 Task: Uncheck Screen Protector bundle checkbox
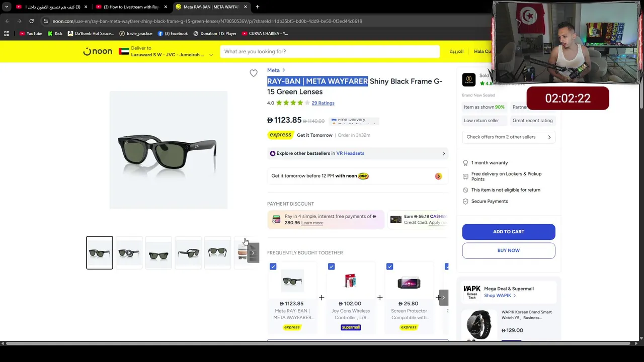coord(389,266)
